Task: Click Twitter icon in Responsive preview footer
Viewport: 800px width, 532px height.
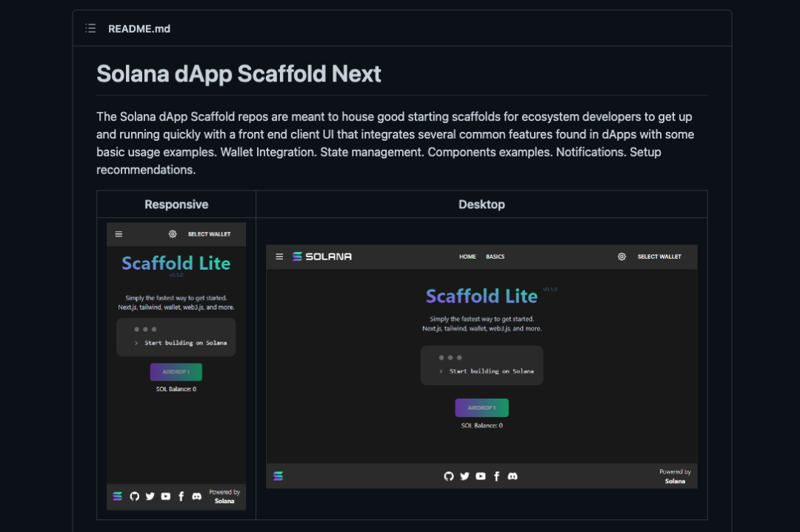Action: point(150,496)
